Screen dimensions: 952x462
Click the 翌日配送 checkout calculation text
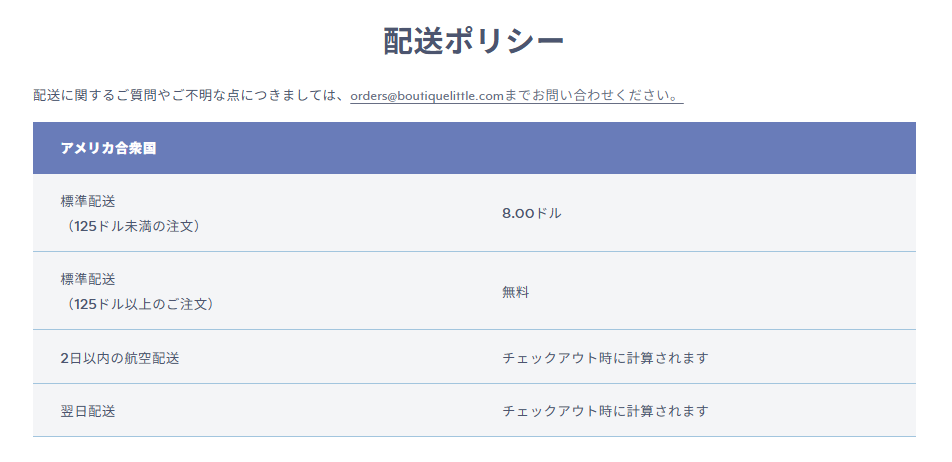coord(605,411)
